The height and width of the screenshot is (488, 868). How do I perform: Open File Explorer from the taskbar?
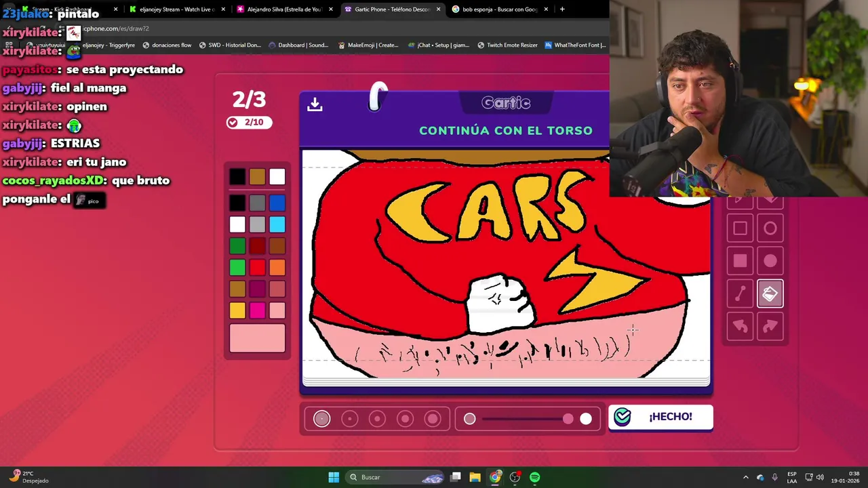click(475, 477)
